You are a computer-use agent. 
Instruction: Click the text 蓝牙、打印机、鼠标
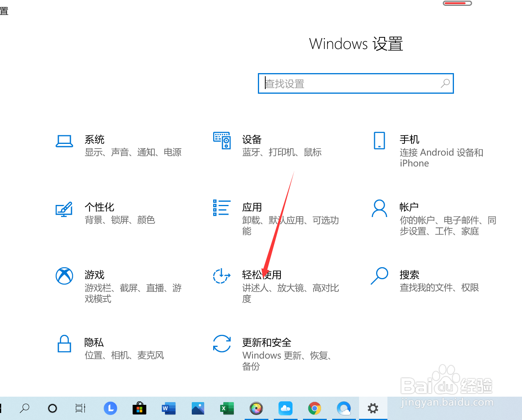click(282, 152)
